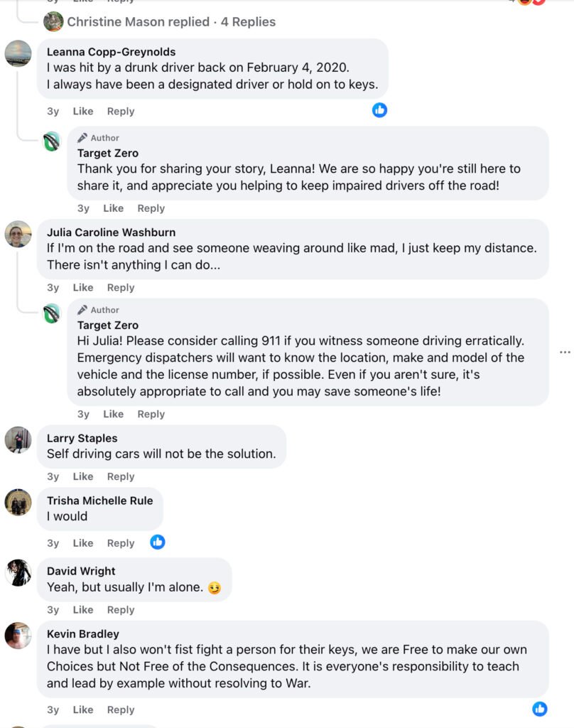The height and width of the screenshot is (728, 574).
Task: Click Kevin Bradley's avatar
Action: [x=18, y=636]
